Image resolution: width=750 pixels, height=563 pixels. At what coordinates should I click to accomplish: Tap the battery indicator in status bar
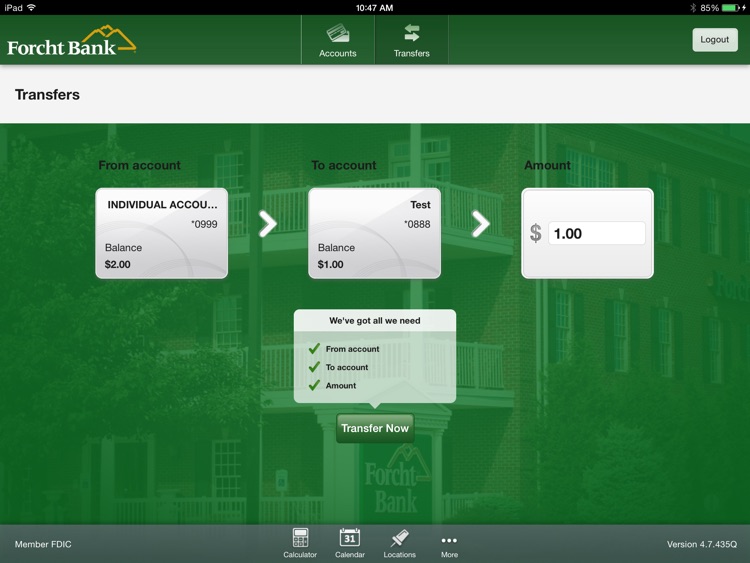click(x=731, y=8)
